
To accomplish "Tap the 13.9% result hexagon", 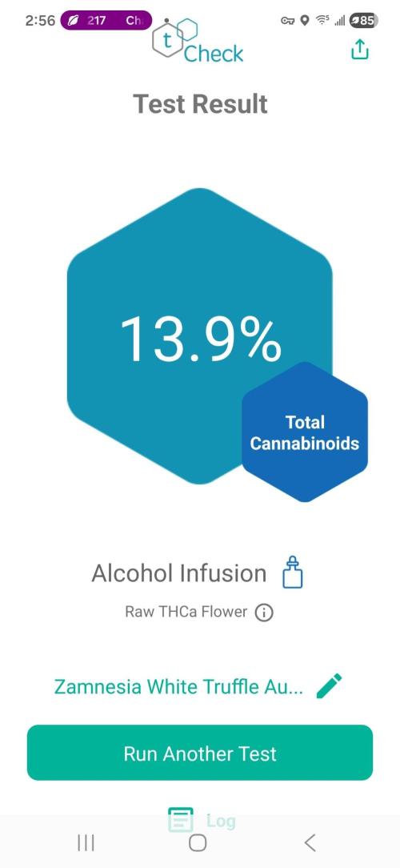I will click(200, 336).
